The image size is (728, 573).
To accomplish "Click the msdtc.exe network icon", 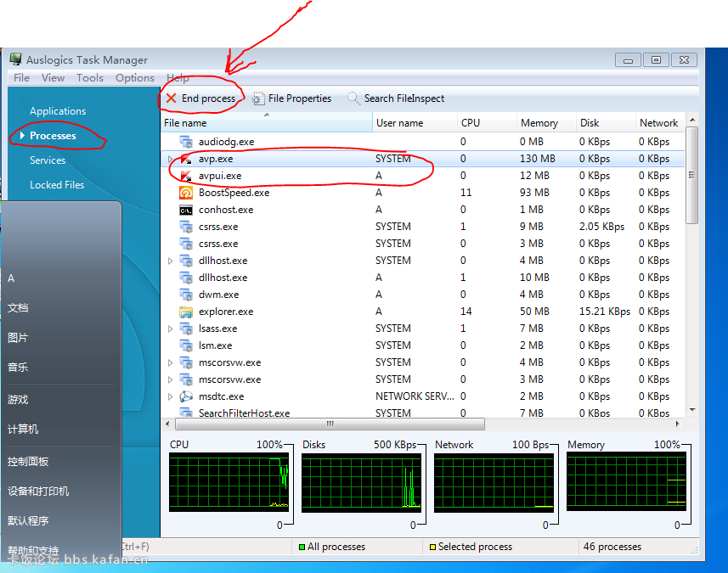I will (186, 396).
